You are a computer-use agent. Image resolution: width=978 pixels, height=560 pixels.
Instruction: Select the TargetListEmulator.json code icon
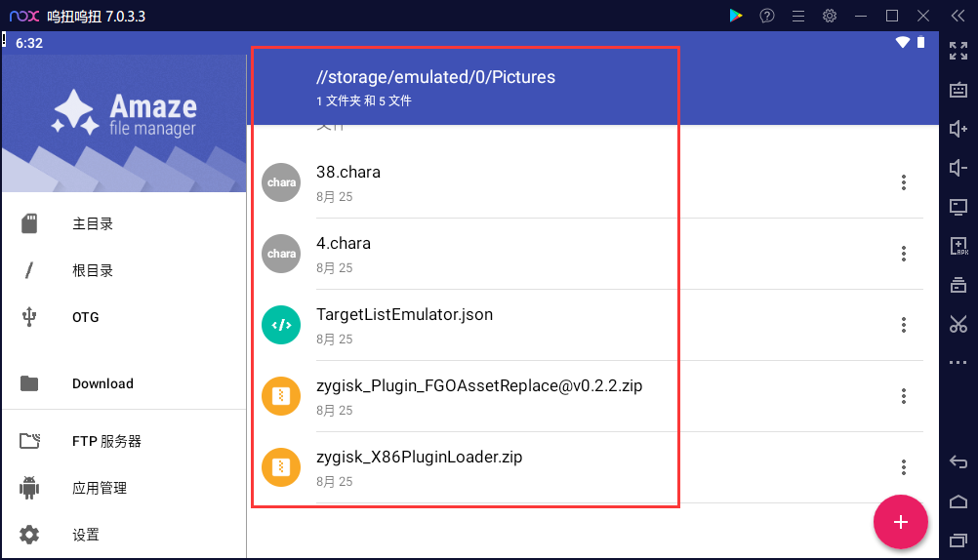click(281, 325)
